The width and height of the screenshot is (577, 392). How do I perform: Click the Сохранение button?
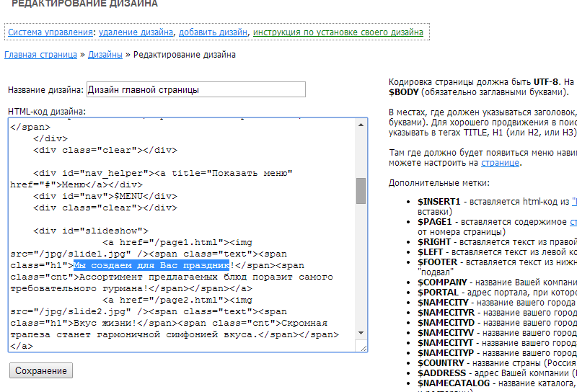pyautogui.click(x=41, y=370)
